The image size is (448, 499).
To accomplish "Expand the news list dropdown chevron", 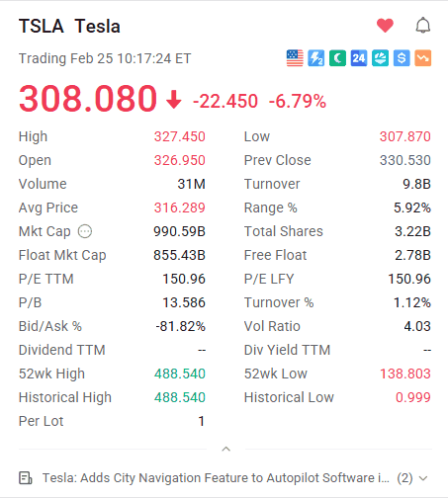I will point(423,478).
